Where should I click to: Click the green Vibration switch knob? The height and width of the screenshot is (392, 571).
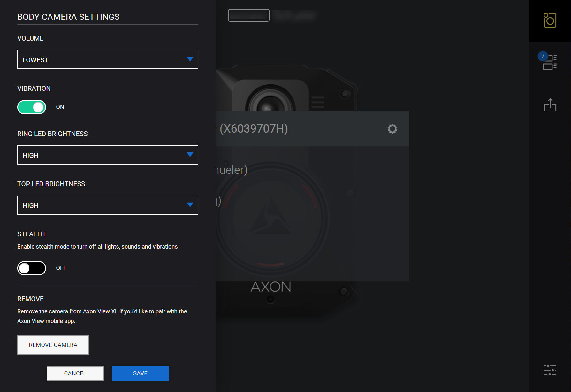click(x=37, y=107)
